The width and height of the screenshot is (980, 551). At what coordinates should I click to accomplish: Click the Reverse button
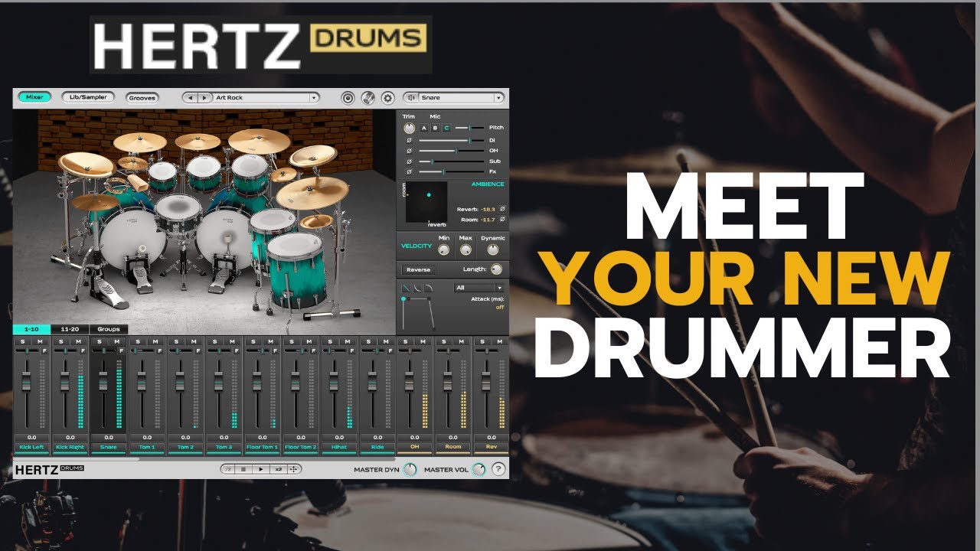tap(418, 269)
